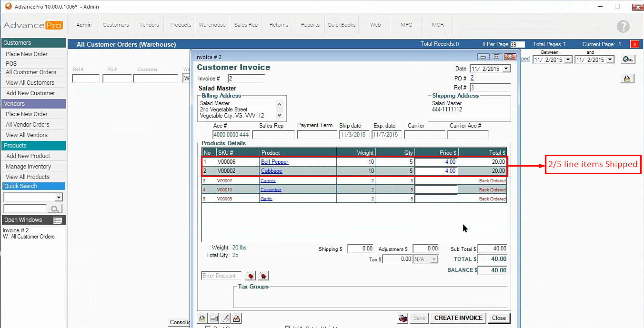The image size is (644, 328).
Task: Click the Open Windows list icon
Action: coord(58,220)
